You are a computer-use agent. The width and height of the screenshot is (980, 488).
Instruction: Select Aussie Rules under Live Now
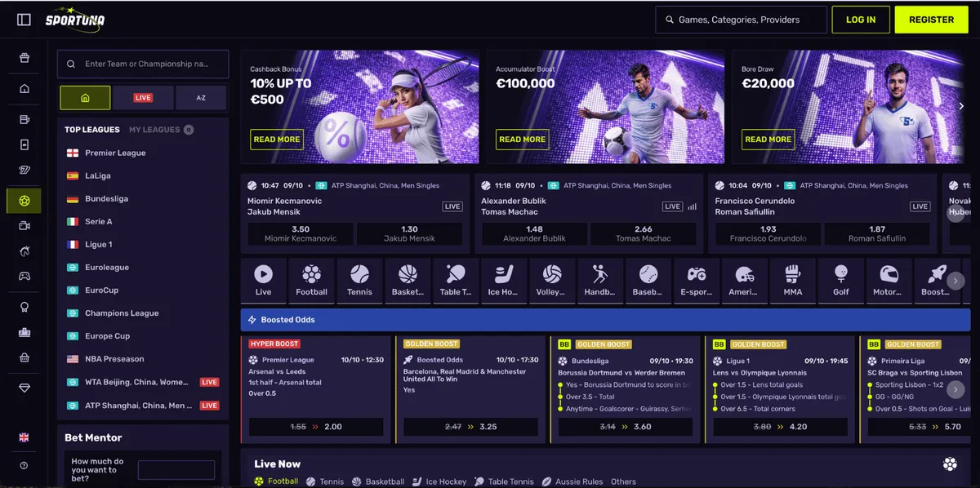tap(572, 481)
